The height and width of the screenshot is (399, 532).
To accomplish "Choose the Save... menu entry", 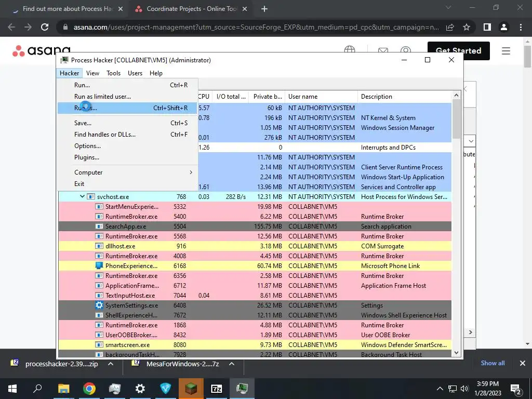I will coord(127,123).
